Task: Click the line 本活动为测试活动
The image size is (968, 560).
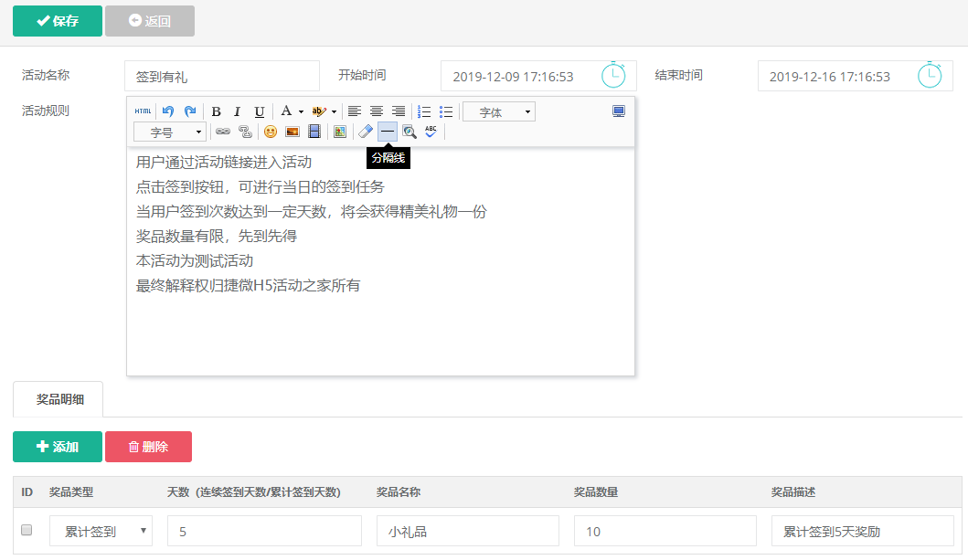Action: point(195,261)
